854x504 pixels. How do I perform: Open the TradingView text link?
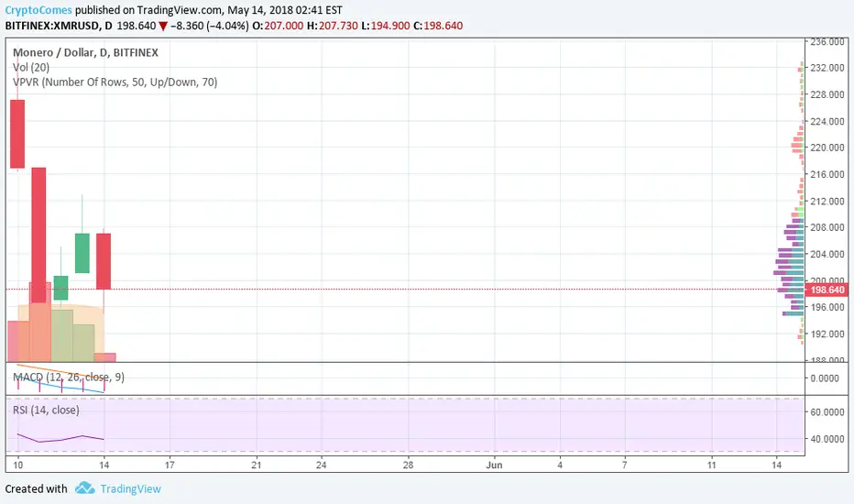pos(131,488)
